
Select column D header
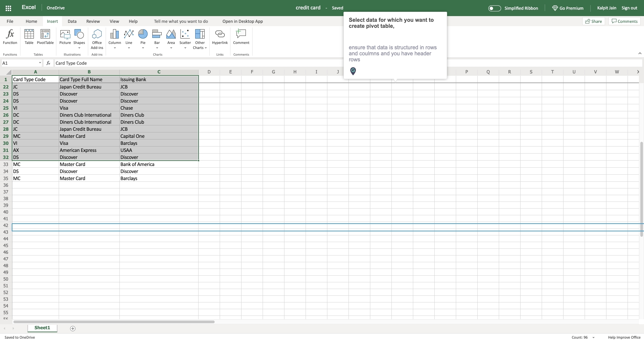pyautogui.click(x=209, y=72)
